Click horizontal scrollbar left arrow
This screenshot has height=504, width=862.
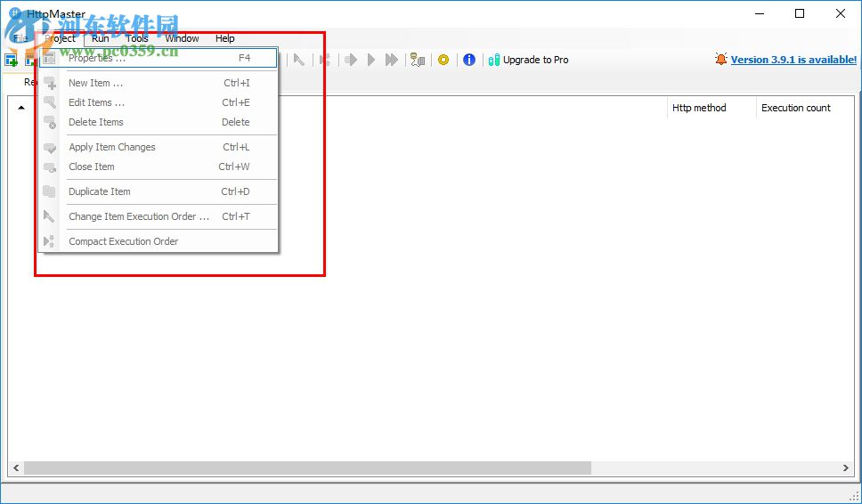coord(16,468)
